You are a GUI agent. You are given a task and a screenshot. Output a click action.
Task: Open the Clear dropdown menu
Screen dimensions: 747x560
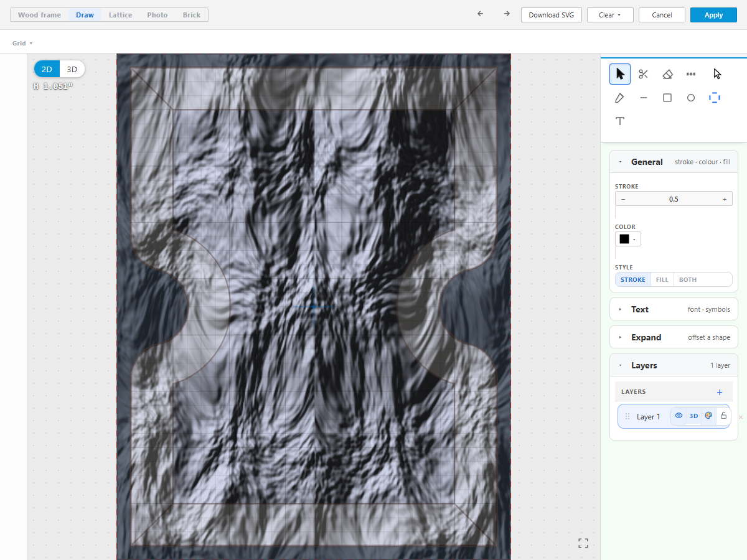tap(610, 15)
